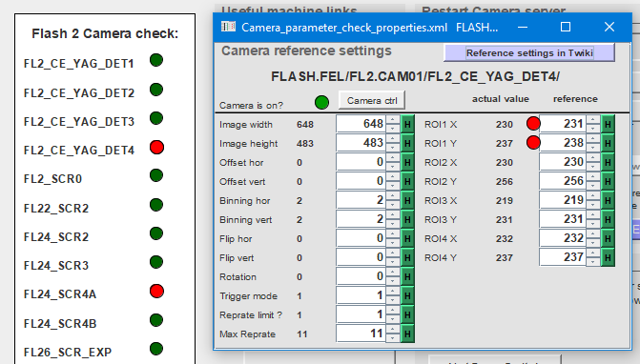Click the H button for ROI1 Y reference

click(608, 143)
